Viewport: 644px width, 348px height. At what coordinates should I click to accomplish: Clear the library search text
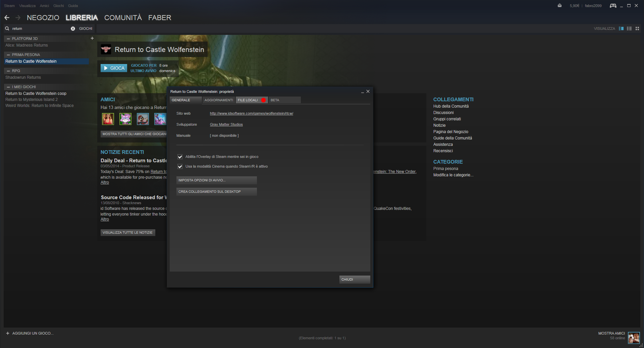tap(73, 28)
